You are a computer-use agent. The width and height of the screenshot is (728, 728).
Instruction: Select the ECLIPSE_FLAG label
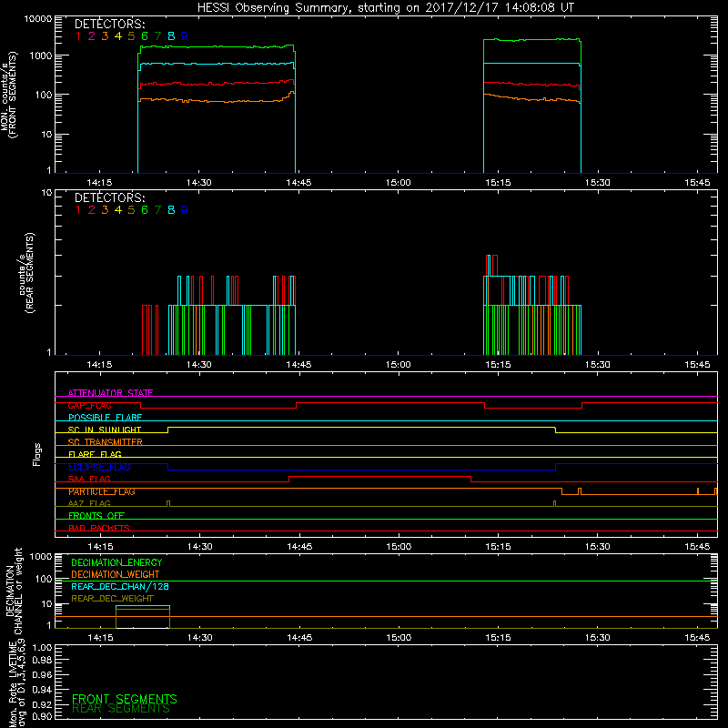coord(99,467)
